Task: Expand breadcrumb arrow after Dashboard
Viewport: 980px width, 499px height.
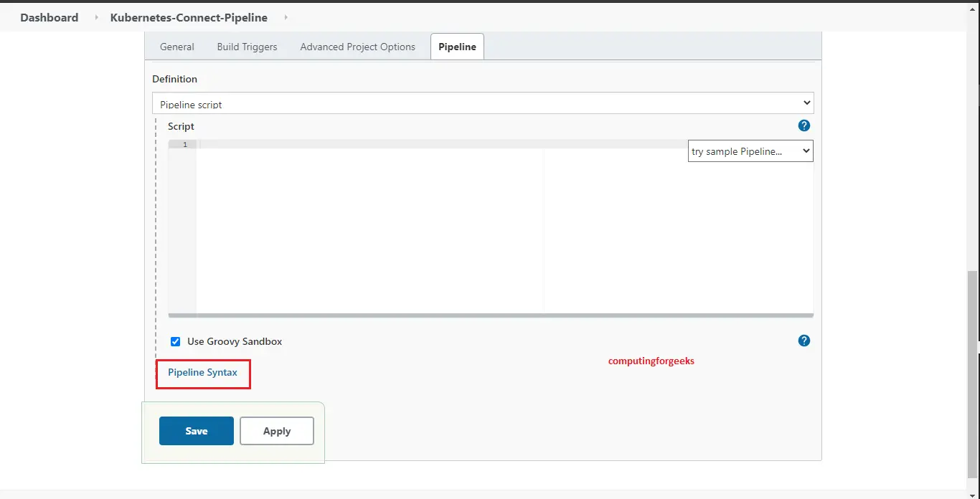Action: pos(96,17)
